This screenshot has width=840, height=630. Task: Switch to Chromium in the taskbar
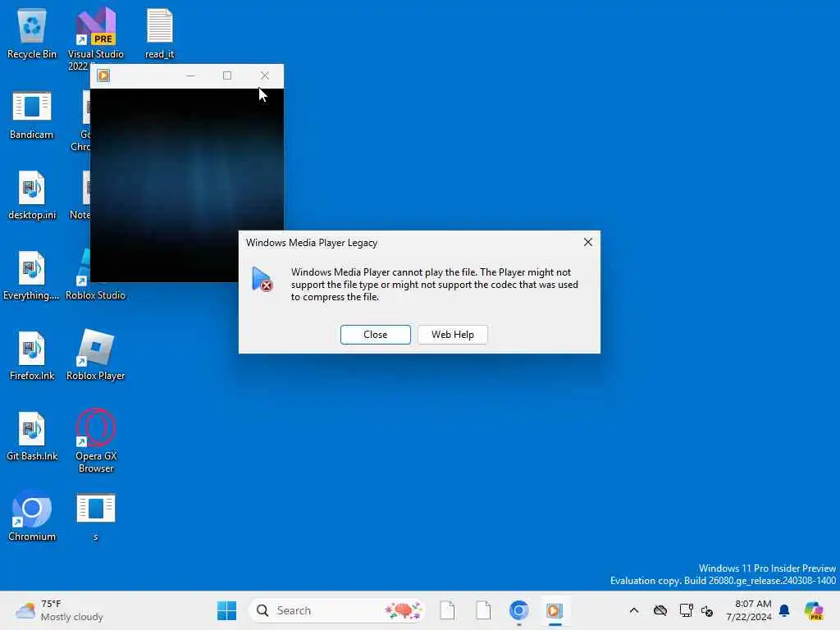click(518, 610)
